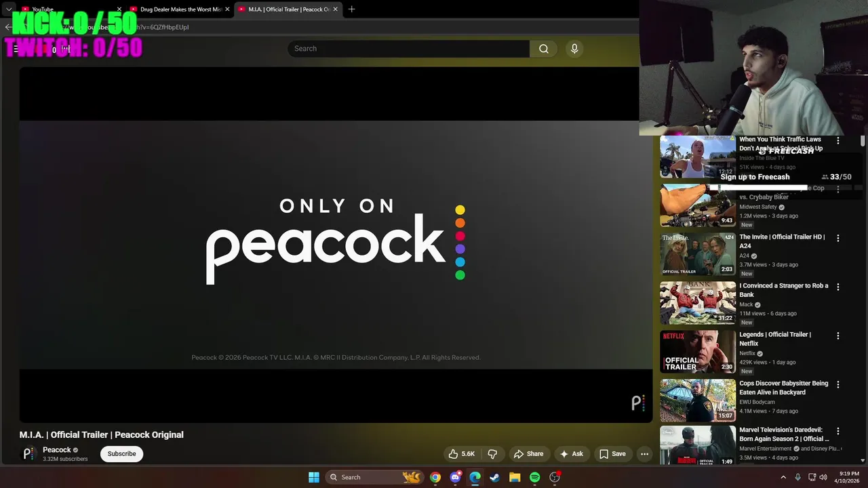Visit the Marvel Entertainment channel link
Screen dimensions: 868x488
click(x=765, y=449)
